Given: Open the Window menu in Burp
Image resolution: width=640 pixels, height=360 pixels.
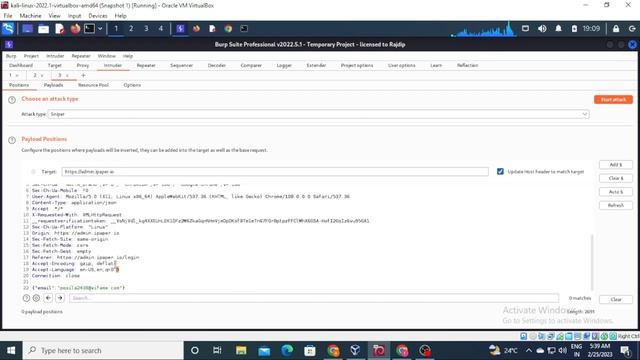Looking at the screenshot, I should [107, 56].
